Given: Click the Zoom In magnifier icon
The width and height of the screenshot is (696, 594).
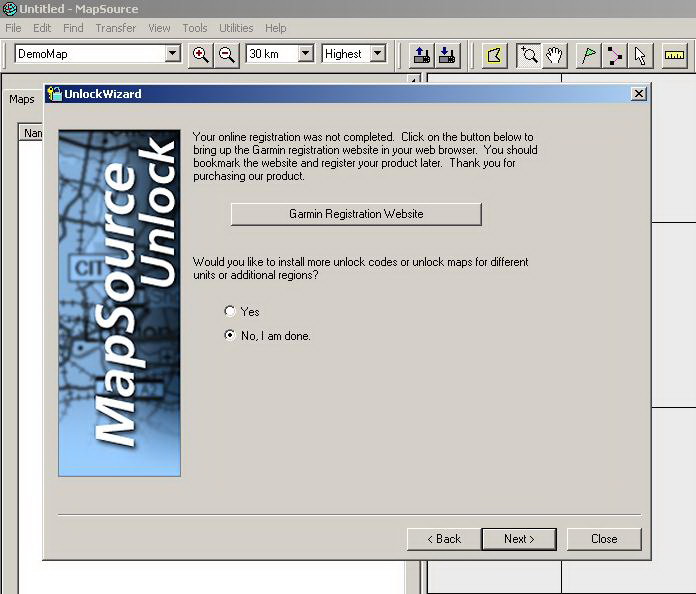Looking at the screenshot, I should (x=201, y=55).
